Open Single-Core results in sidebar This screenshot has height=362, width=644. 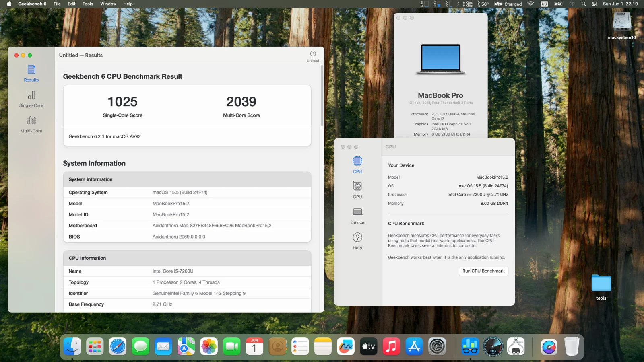click(31, 99)
